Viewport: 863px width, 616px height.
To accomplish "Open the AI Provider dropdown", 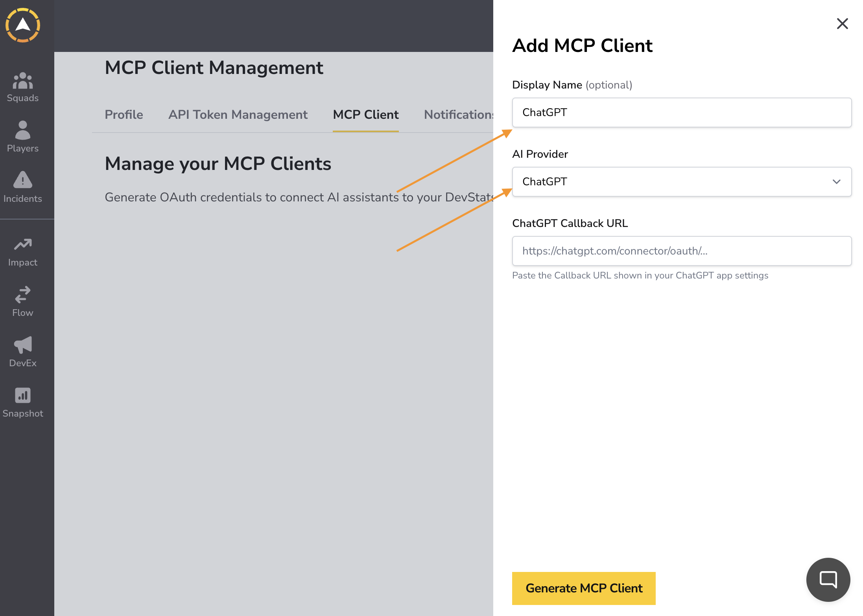I will 682,182.
